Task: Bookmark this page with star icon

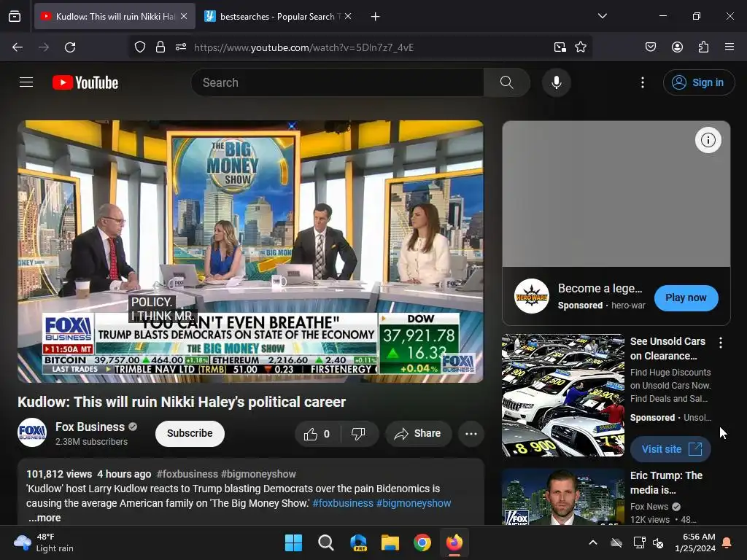Action: click(x=581, y=47)
